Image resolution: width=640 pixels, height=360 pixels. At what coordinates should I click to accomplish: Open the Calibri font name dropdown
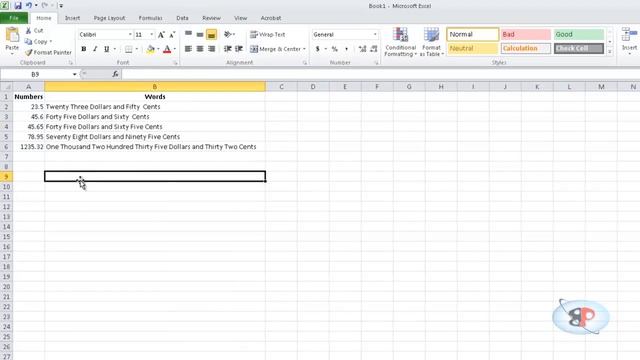(x=130, y=35)
